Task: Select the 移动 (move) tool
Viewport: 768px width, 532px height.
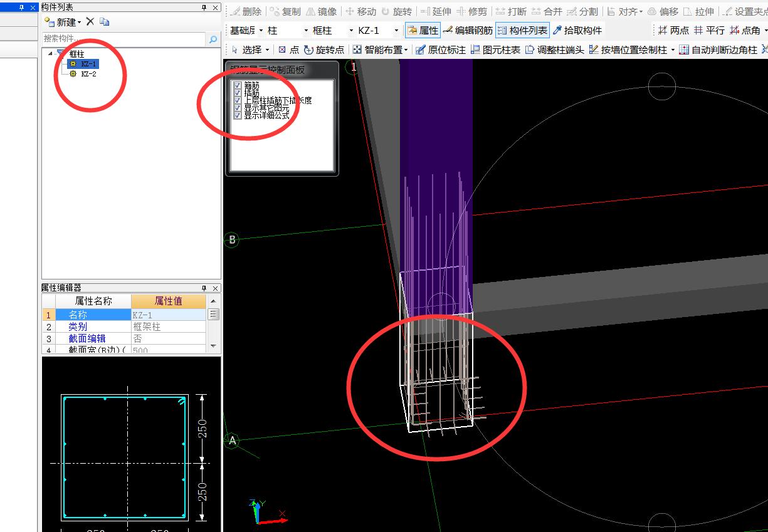Action: [361, 11]
